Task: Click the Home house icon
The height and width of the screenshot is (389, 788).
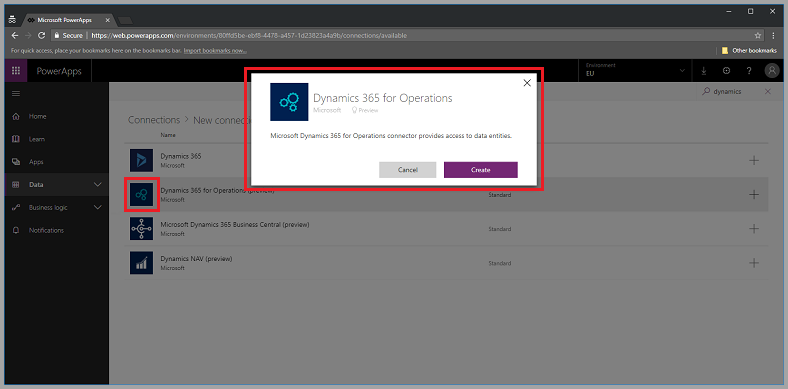Action: [x=16, y=116]
